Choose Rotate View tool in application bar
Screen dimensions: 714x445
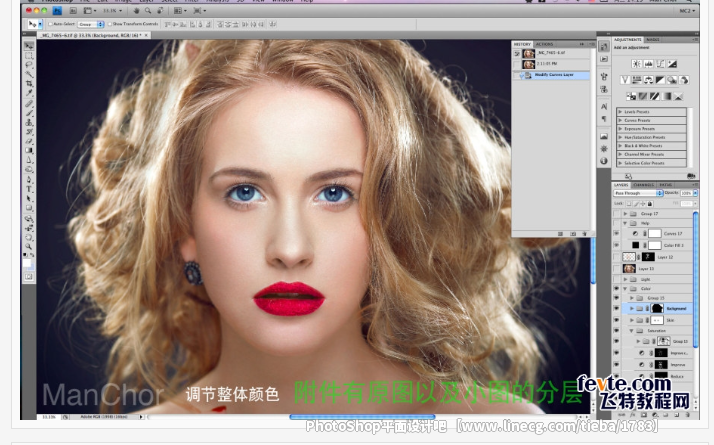[x=160, y=10]
